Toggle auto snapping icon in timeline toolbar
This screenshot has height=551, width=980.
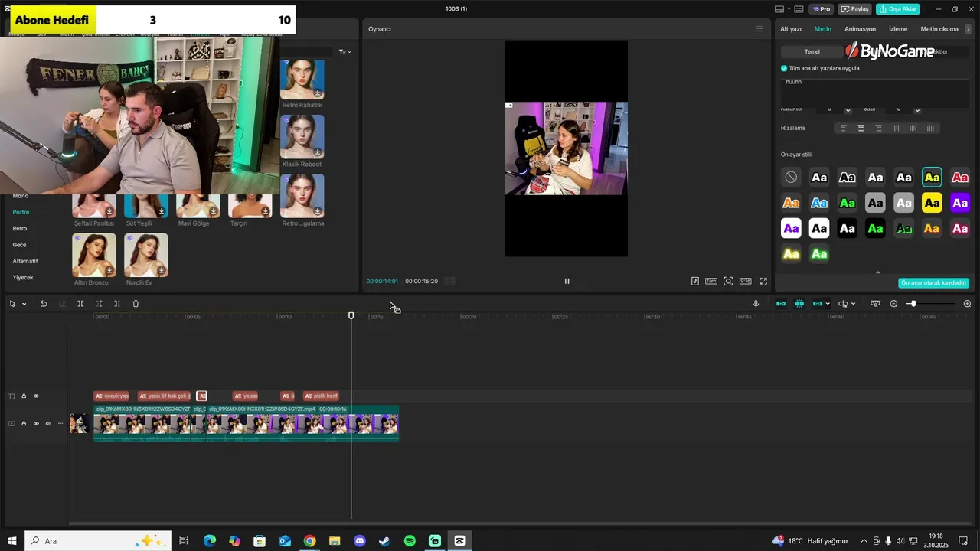pyautogui.click(x=799, y=304)
